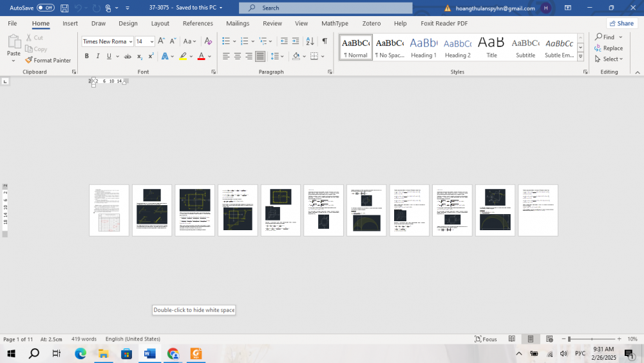Click the Show/Hide paragraph marks icon
The width and height of the screenshot is (644, 363).
(x=325, y=41)
